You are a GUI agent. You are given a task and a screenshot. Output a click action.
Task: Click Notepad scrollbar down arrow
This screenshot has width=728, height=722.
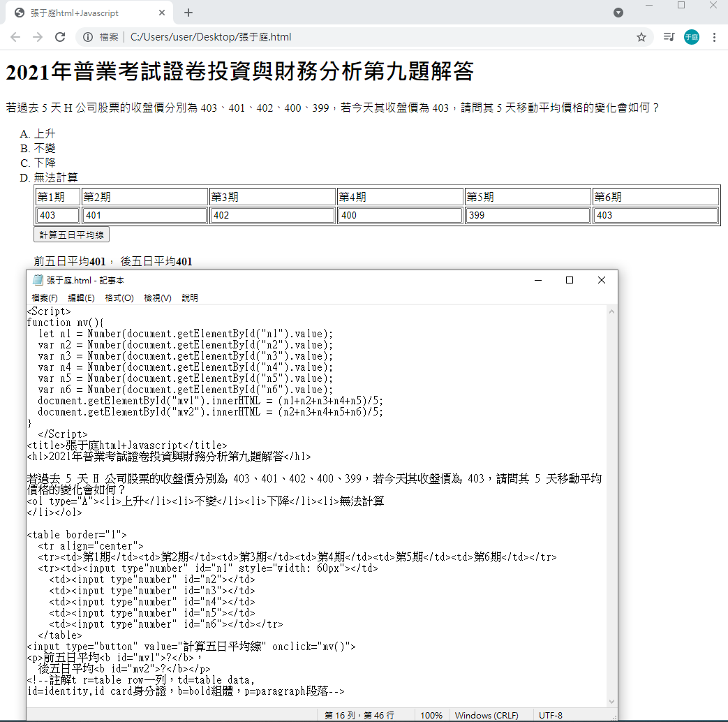click(611, 702)
